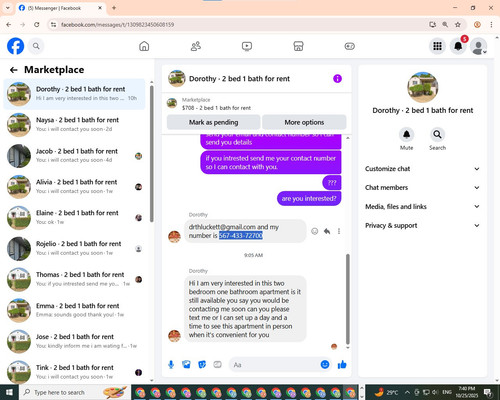Click the '???' message bubble

(332, 183)
